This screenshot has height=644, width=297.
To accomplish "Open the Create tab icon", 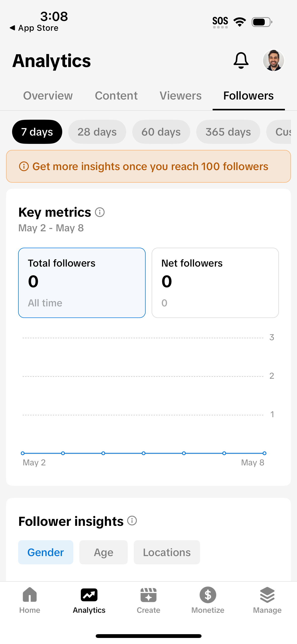I will pyautogui.click(x=148, y=595).
